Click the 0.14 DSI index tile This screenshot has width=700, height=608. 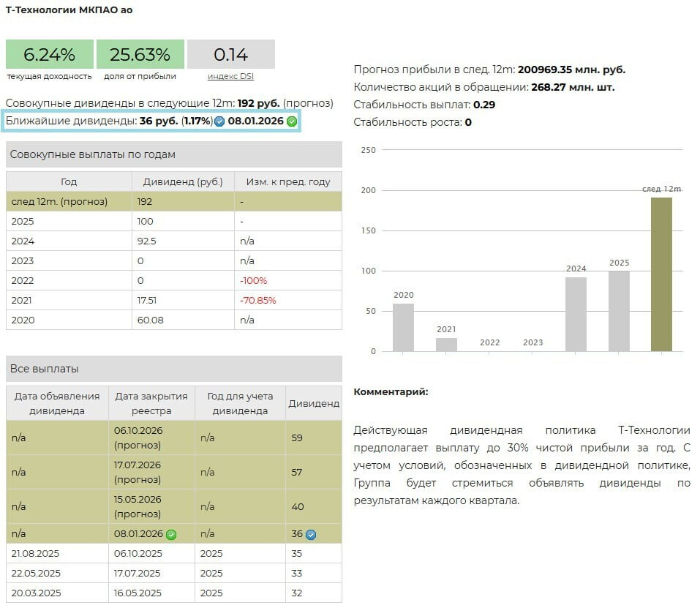click(x=230, y=55)
